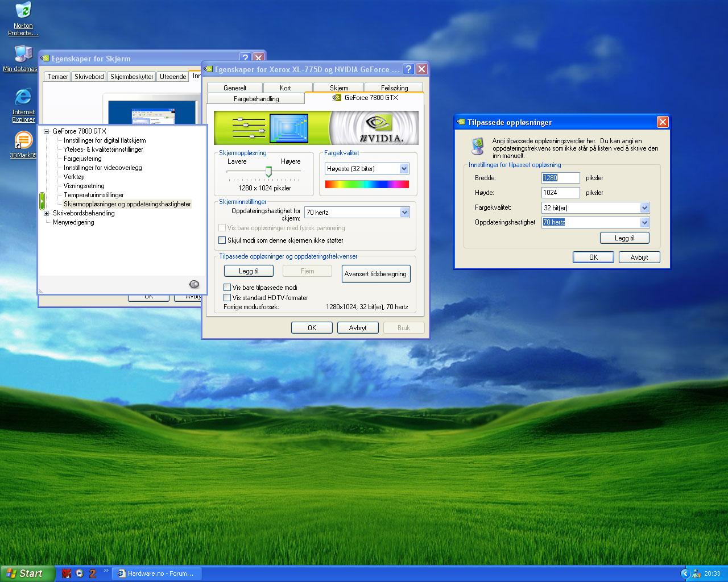Open the Oppdateringshastighet for skjerm dropdown
The height and width of the screenshot is (582, 728).
404,213
